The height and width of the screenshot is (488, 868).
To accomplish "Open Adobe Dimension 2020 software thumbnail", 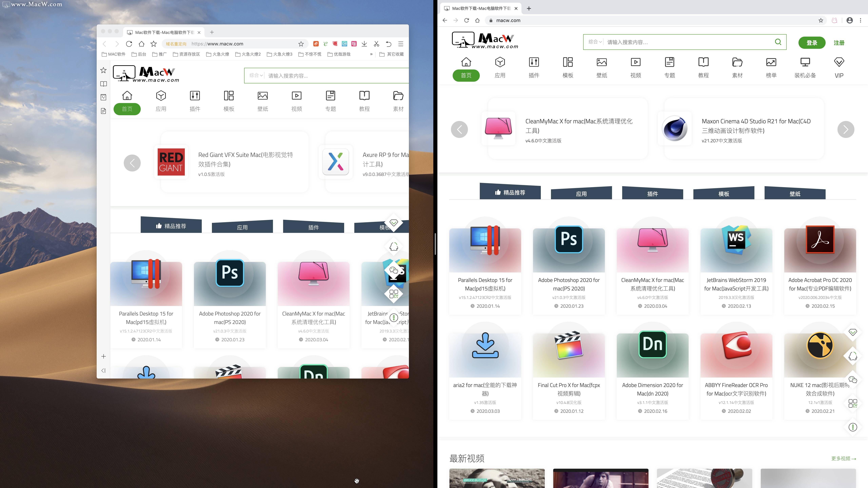I will point(652,350).
